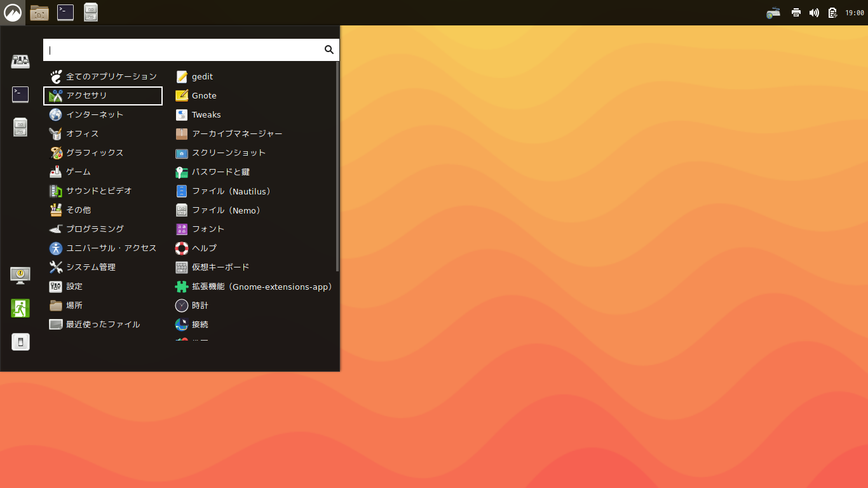Open パスワードと鍵
Viewport: 868px width, 488px height.
click(253, 172)
